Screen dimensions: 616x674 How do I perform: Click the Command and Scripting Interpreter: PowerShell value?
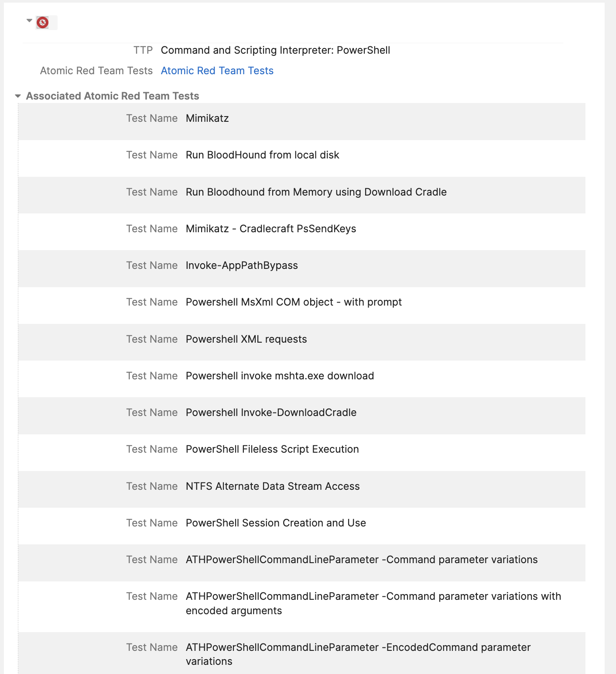(x=275, y=50)
